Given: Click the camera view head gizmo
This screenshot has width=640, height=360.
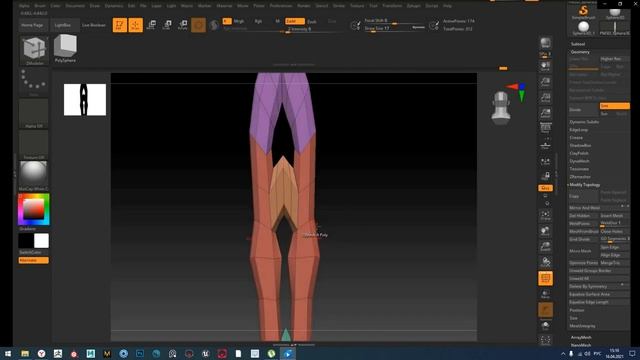Looking at the screenshot, I should click(501, 108).
